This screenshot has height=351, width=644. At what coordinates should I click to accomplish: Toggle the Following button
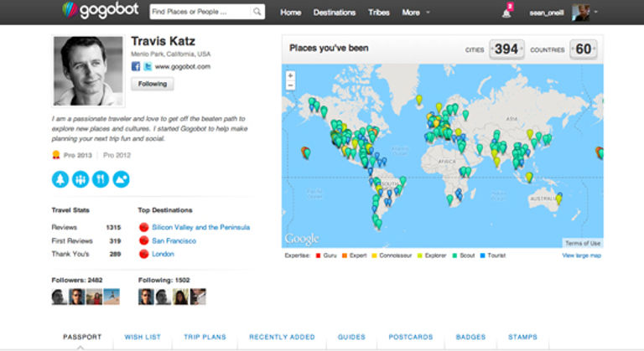pyautogui.click(x=153, y=84)
